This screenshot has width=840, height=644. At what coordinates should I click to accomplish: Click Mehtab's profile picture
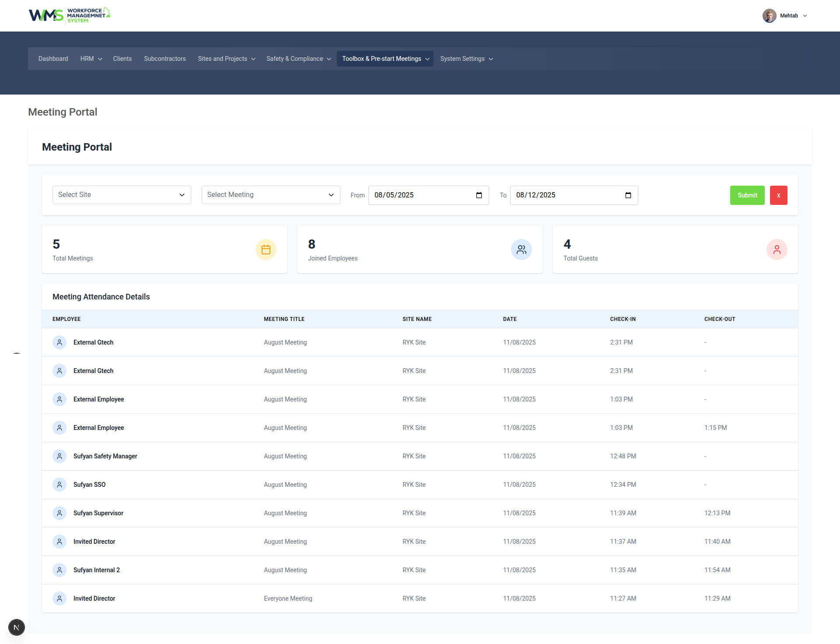click(769, 16)
